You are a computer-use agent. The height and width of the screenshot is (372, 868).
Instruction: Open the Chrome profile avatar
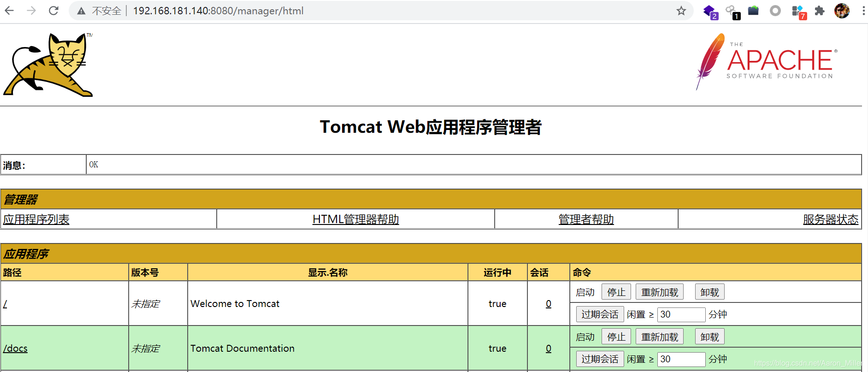point(842,11)
